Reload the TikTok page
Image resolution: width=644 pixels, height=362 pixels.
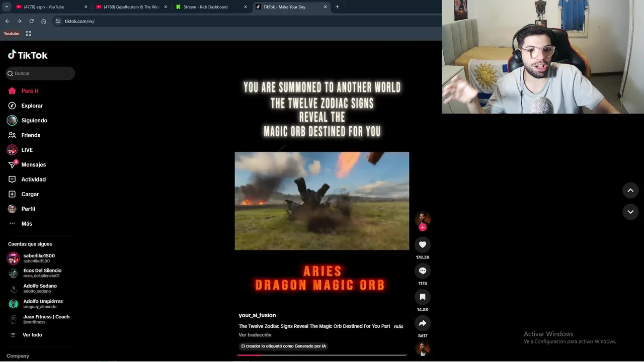31,21
